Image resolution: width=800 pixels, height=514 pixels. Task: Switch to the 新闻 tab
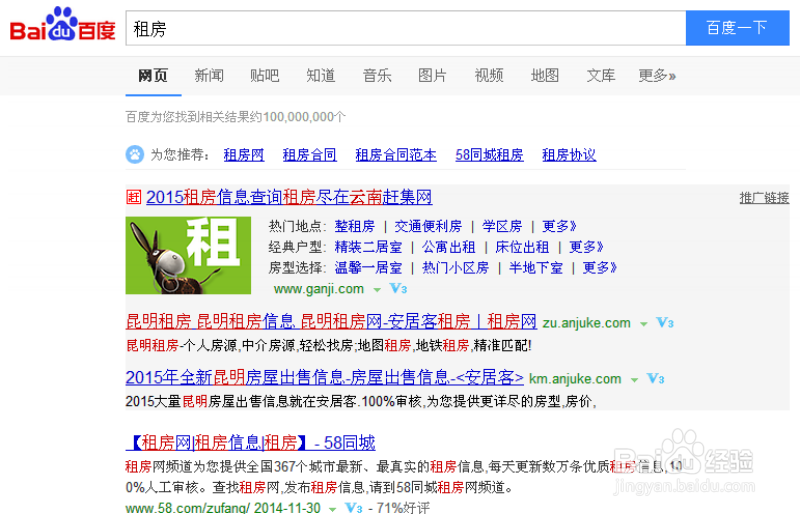point(209,76)
